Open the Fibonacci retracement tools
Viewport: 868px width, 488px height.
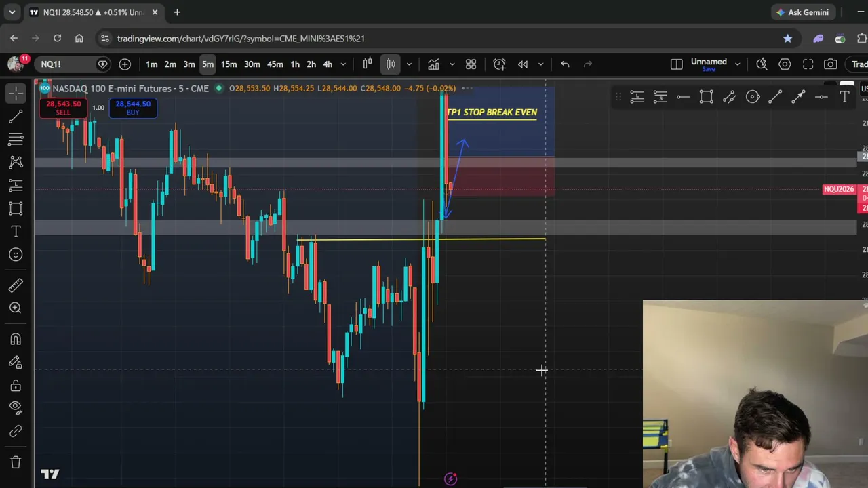tap(16, 140)
